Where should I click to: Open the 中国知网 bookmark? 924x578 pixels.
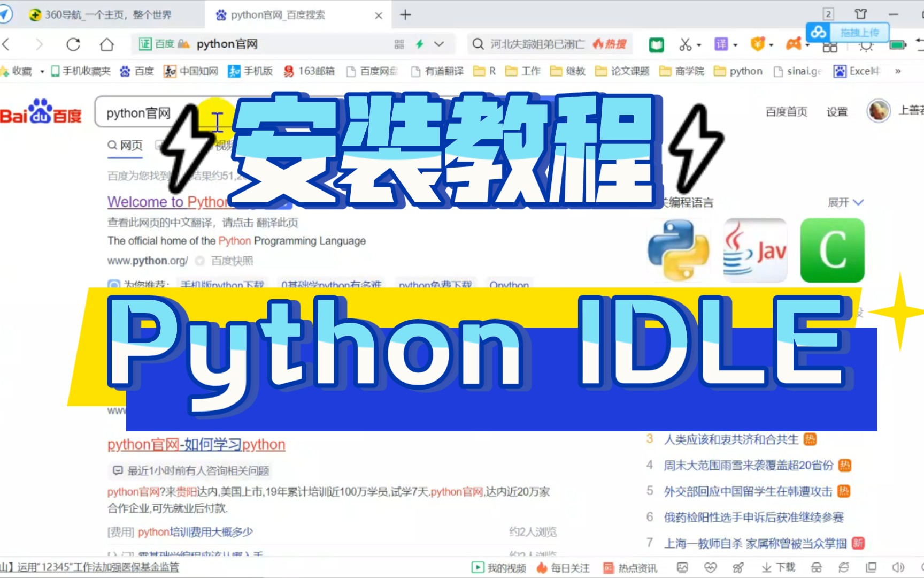pyautogui.click(x=191, y=71)
